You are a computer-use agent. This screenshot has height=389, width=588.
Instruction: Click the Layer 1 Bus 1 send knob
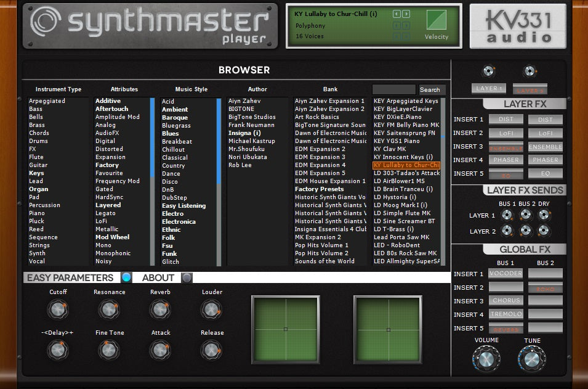click(507, 215)
